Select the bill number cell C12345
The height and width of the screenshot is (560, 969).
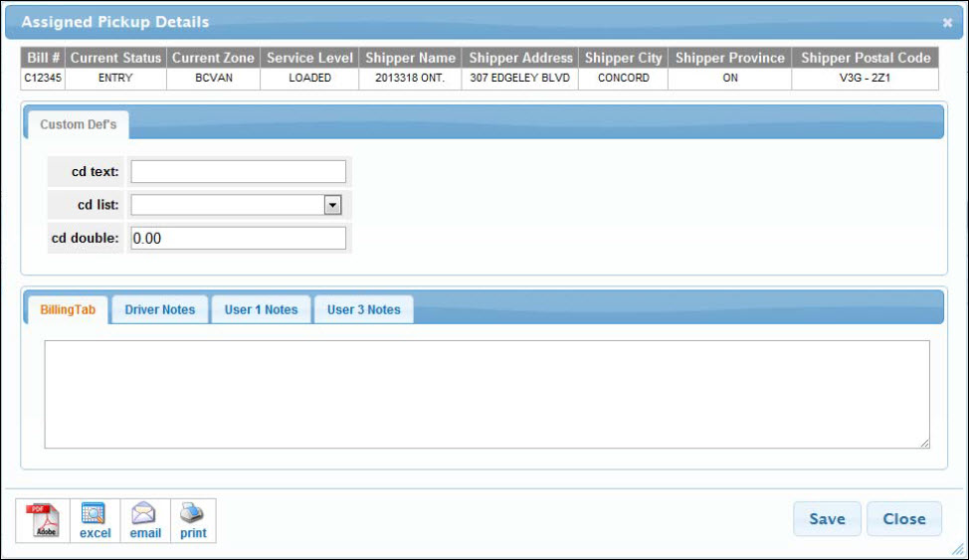pyautogui.click(x=43, y=79)
